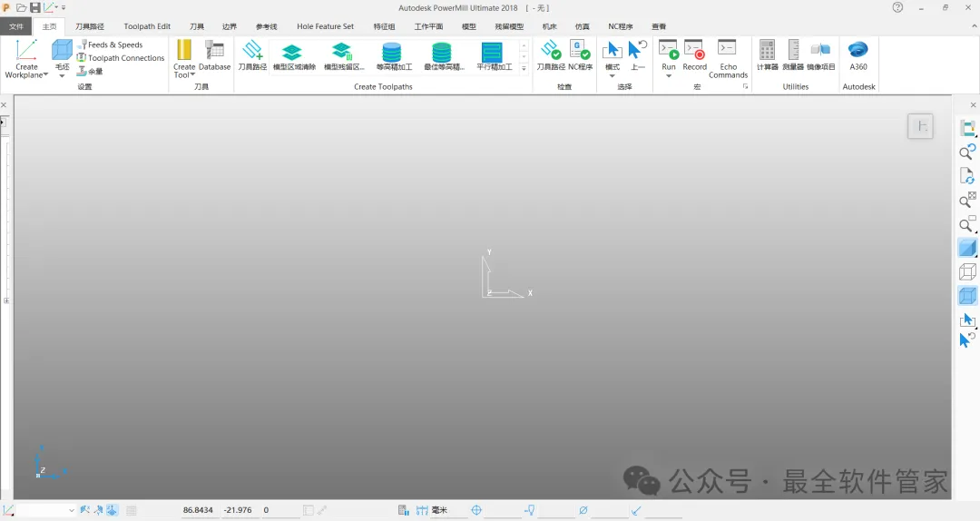Toggle the grid icon in status bar
980x521 pixels.
tap(132, 510)
